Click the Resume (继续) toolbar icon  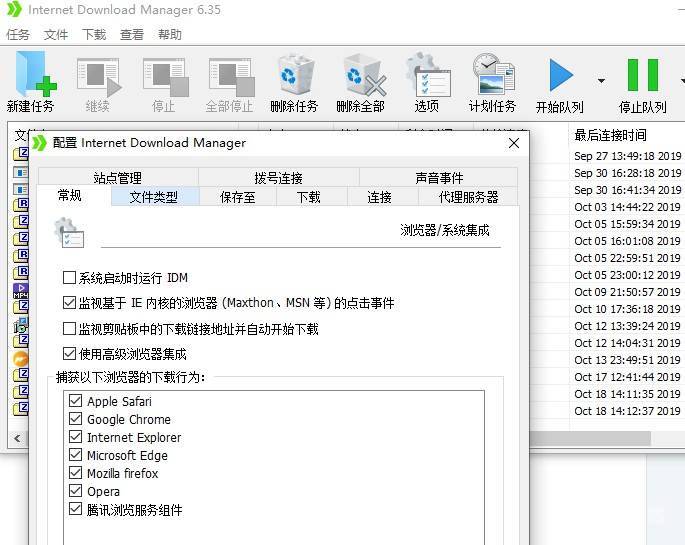point(99,77)
